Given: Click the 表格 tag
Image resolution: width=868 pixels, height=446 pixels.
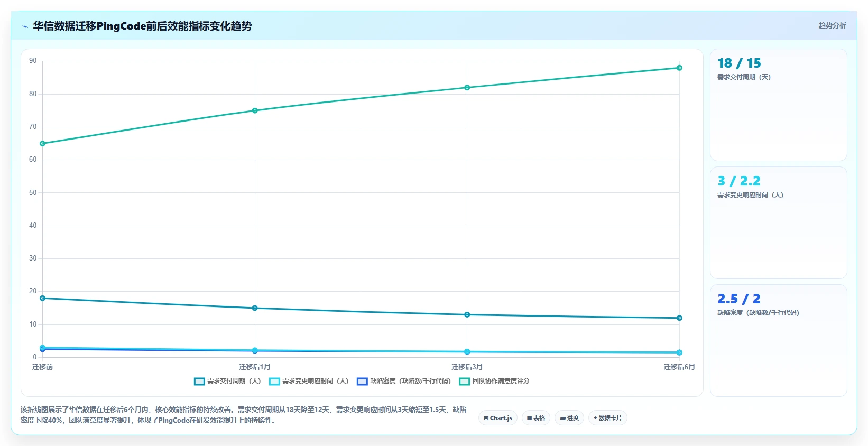Looking at the screenshot, I should [536, 418].
